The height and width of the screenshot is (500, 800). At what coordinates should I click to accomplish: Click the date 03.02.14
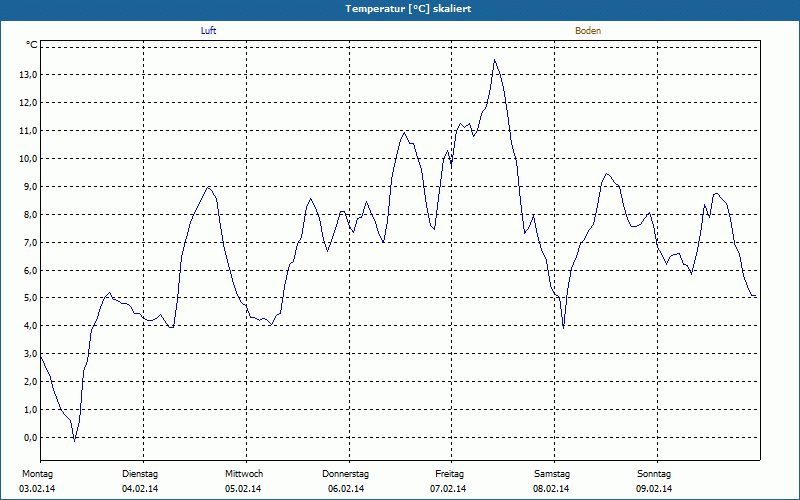coord(37,489)
